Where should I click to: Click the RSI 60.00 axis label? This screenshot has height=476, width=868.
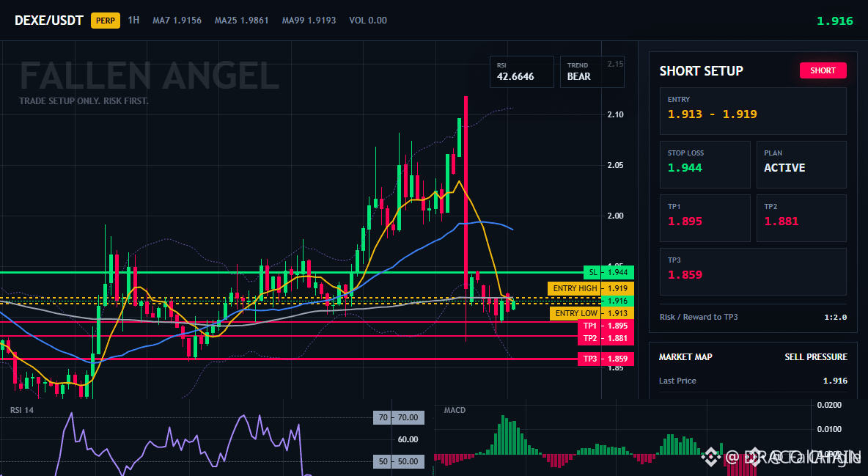tap(408, 439)
